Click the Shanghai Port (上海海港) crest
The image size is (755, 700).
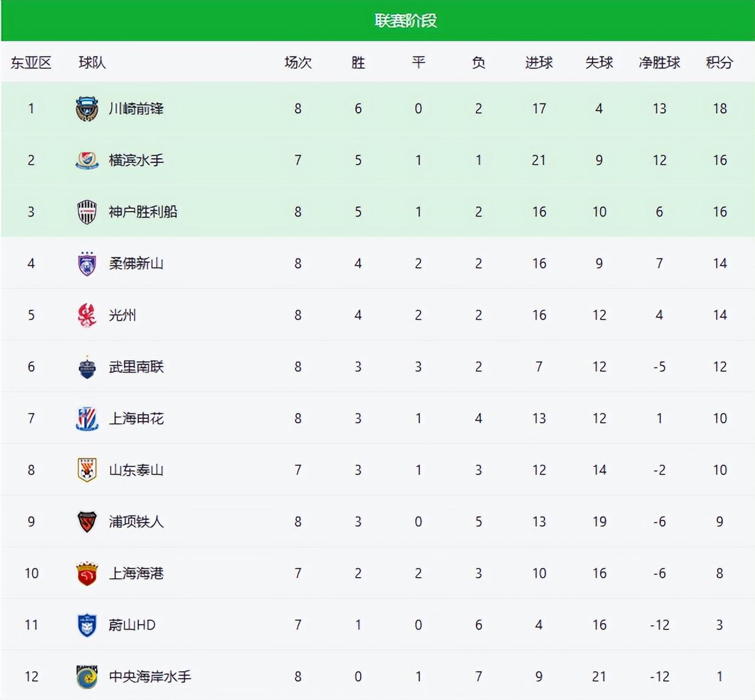tap(87, 574)
